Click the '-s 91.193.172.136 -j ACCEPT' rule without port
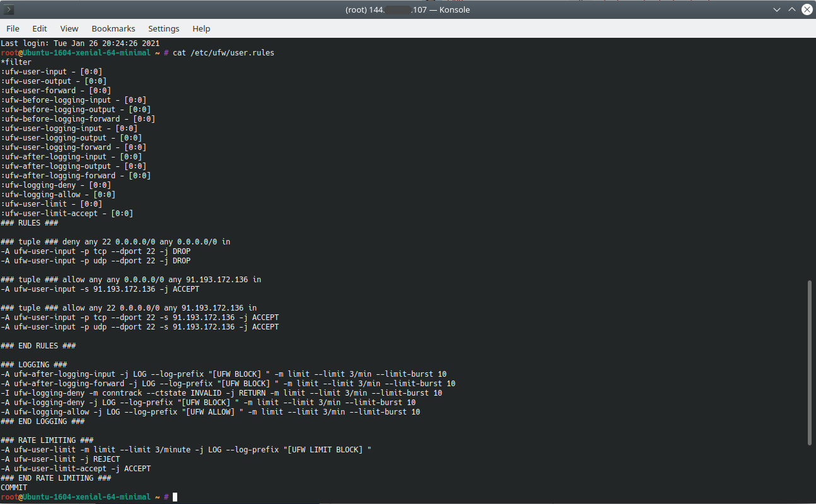This screenshot has height=504, width=816. tap(100, 289)
